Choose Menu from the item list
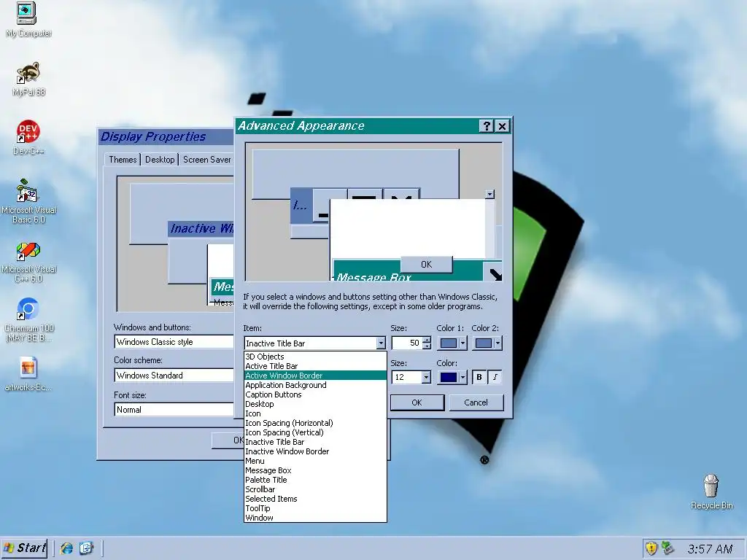747x560 pixels. (315, 461)
